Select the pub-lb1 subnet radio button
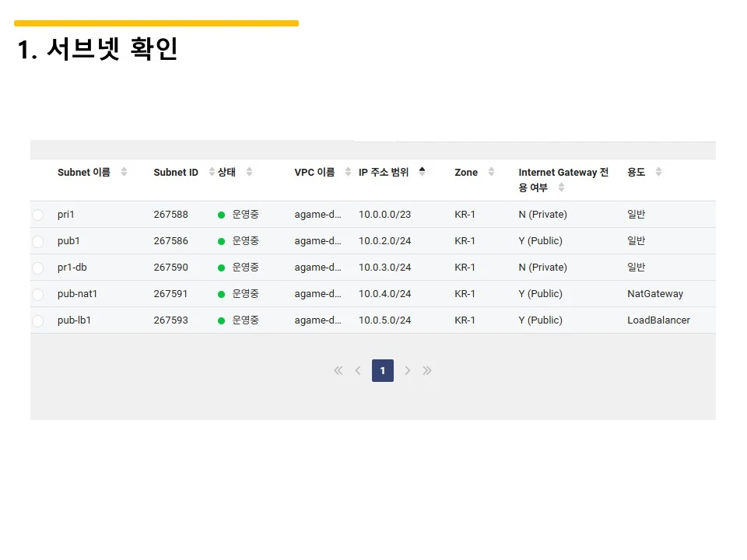Viewport: 747px width, 560px height. click(x=37, y=320)
